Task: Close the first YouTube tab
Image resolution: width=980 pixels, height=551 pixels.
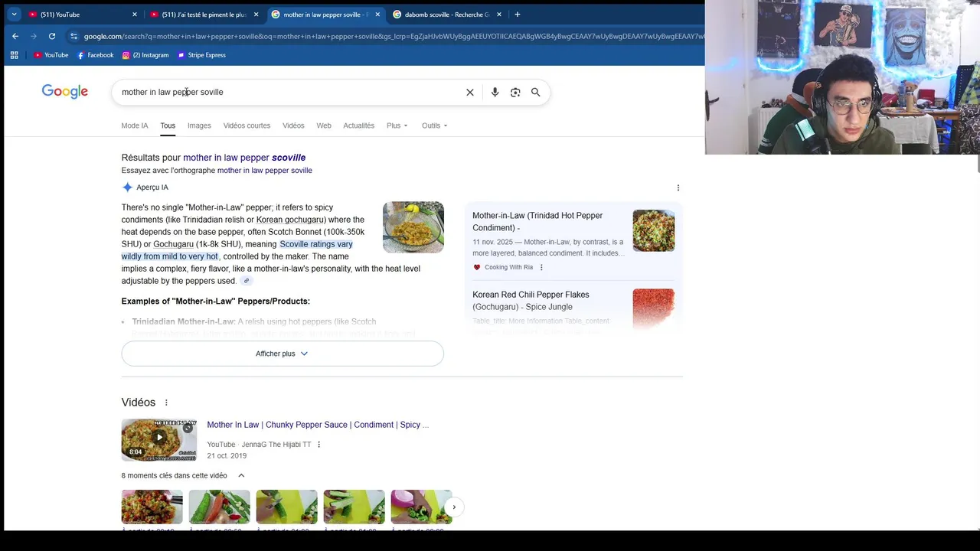Action: (x=135, y=15)
